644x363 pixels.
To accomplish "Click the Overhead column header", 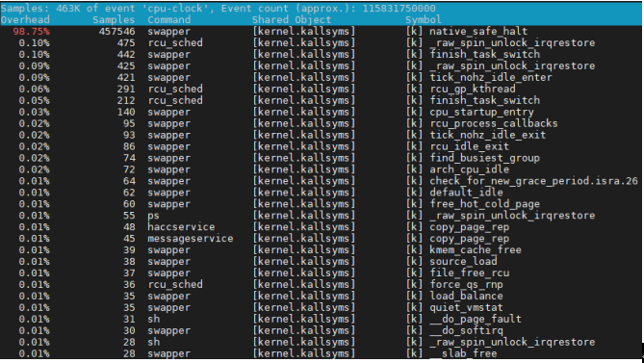I will click(x=25, y=19).
